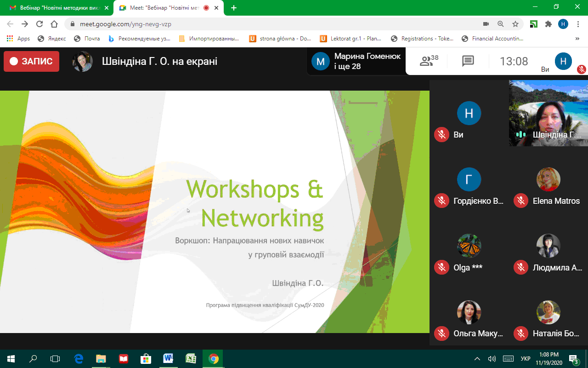Open the Chrome extensions puzzle icon
588x368 pixels.
click(x=548, y=24)
